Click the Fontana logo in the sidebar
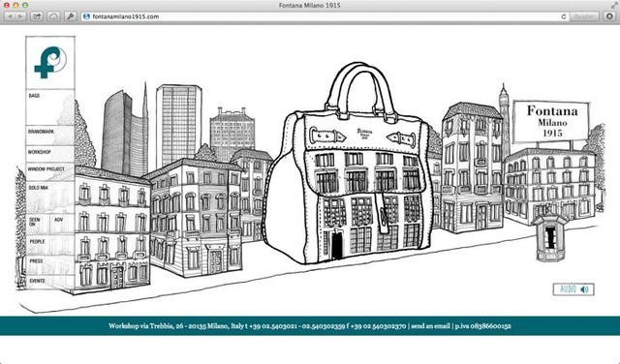The image size is (620, 364). pos(50,63)
